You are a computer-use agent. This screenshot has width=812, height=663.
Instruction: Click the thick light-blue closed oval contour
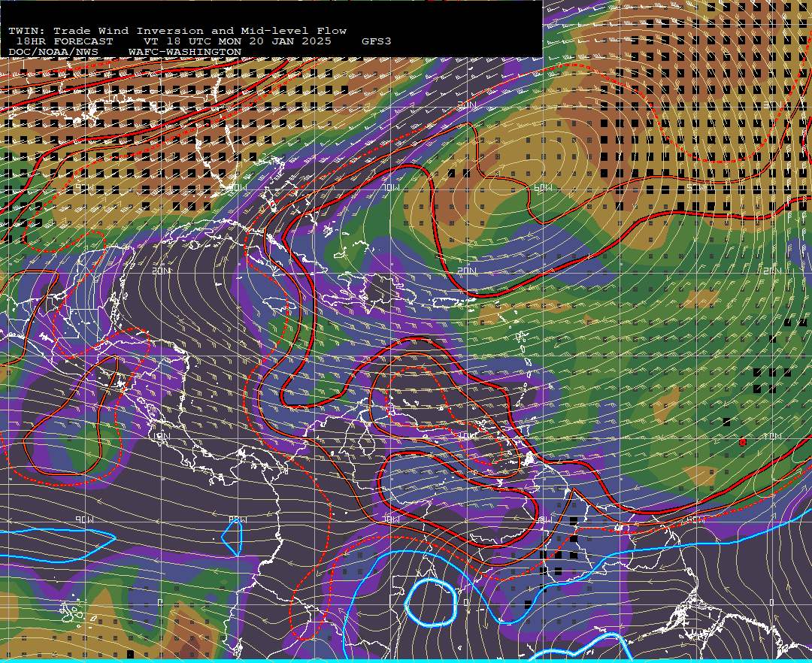pyautogui.click(x=431, y=602)
